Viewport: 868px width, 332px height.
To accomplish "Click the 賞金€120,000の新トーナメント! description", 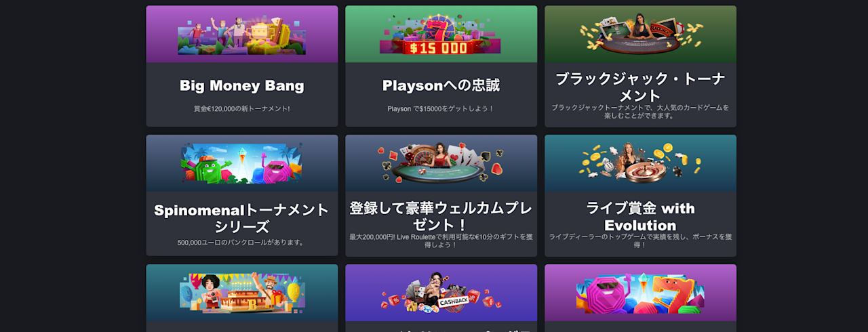I will (x=242, y=108).
